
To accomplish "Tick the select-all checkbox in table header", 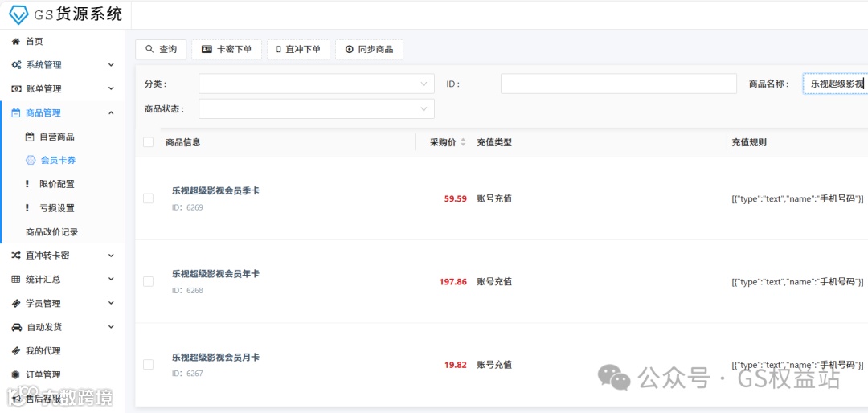I will [149, 142].
